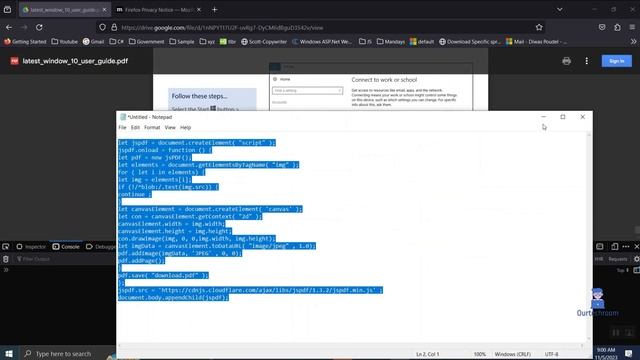
Task: Switch to the Firefox Privacy Notice tab
Action: click(x=159, y=9)
